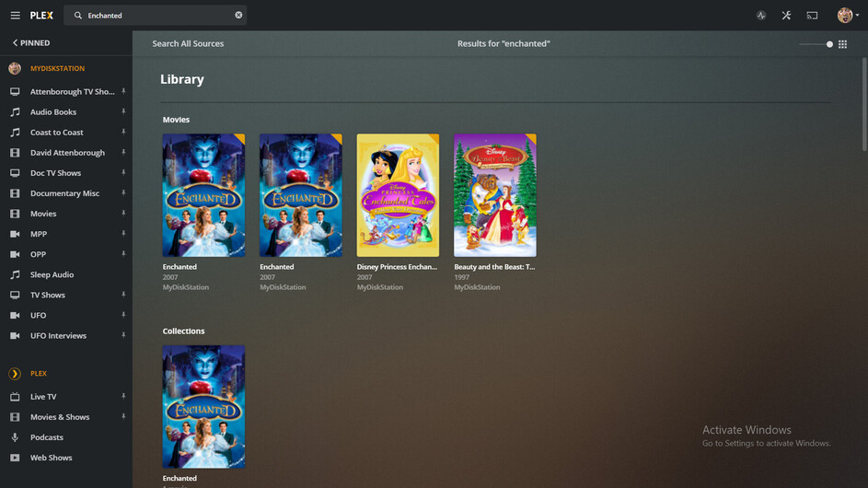
Task: Unpin TV Shows library
Action: click(123, 295)
